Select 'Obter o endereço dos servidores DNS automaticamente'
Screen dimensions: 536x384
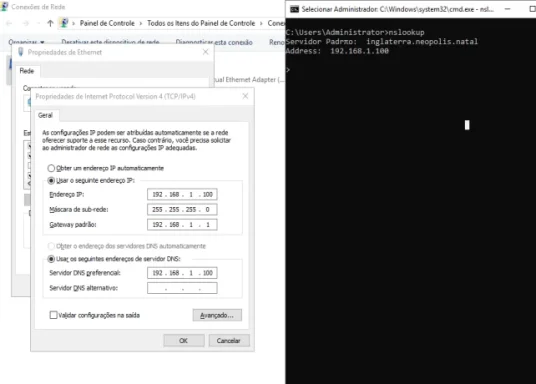tap(51, 246)
